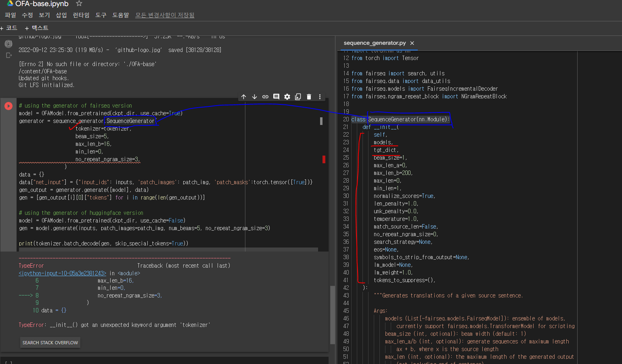Switch to the sequence_generator.py tab

pos(374,43)
